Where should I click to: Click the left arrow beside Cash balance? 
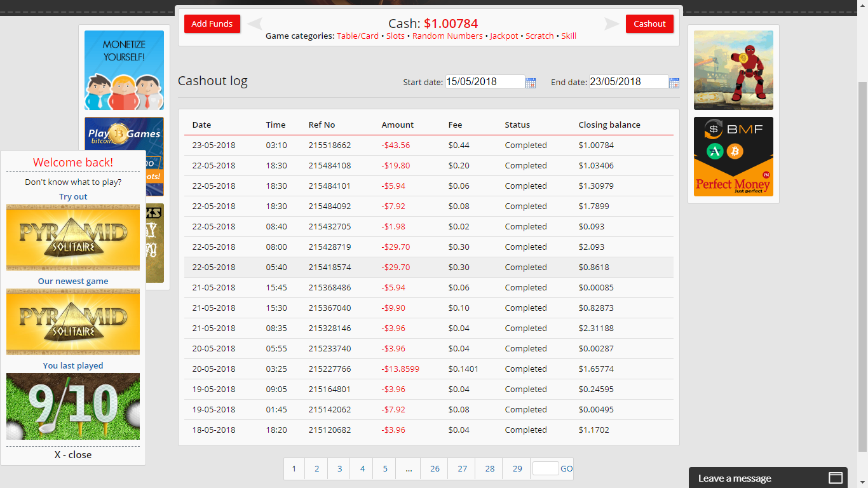[255, 24]
